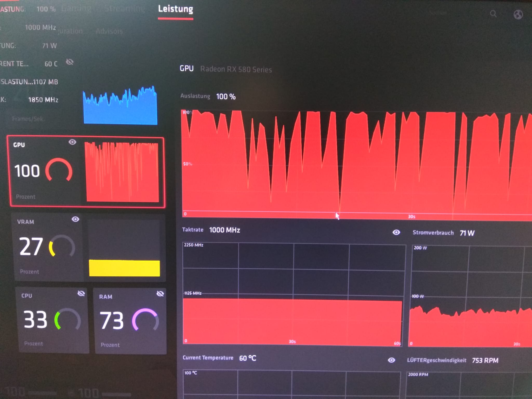Open the Streaming tab
This screenshot has width=532, height=399.
click(x=124, y=9)
